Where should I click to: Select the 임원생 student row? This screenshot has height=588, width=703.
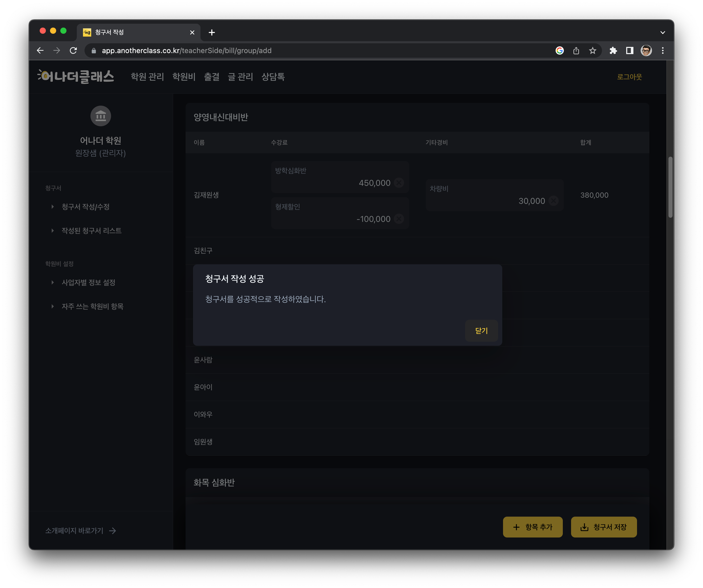coord(417,442)
